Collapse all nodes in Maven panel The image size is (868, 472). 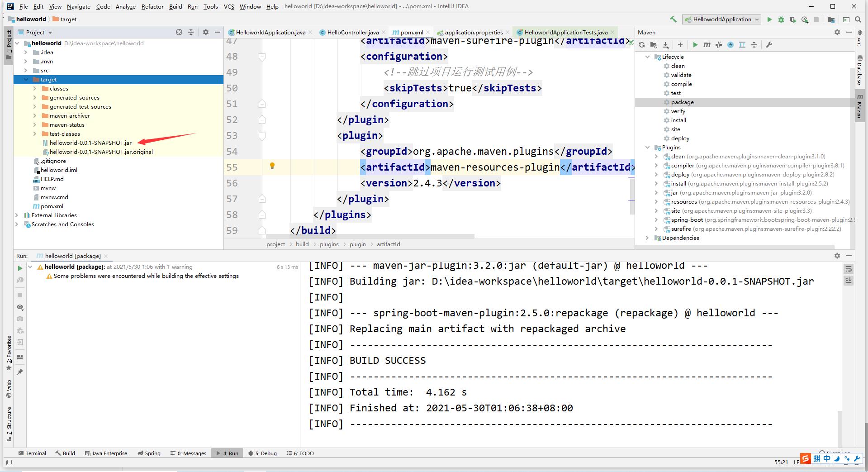point(754,45)
